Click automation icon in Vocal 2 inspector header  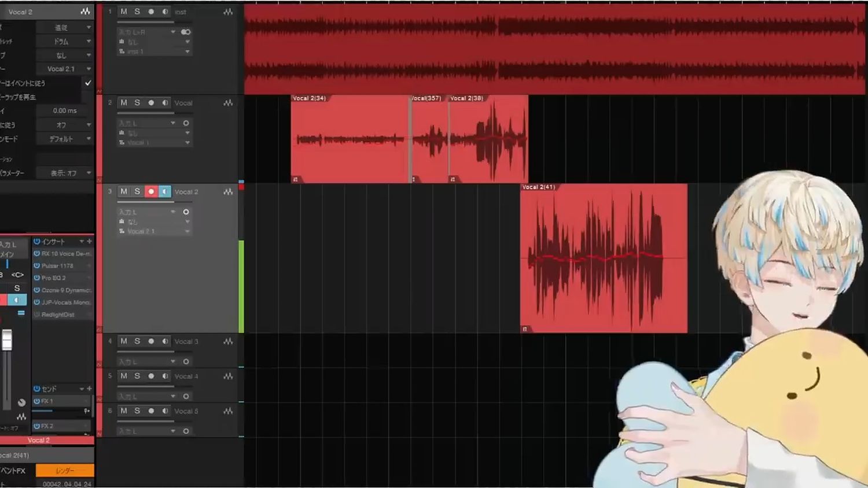tap(86, 12)
